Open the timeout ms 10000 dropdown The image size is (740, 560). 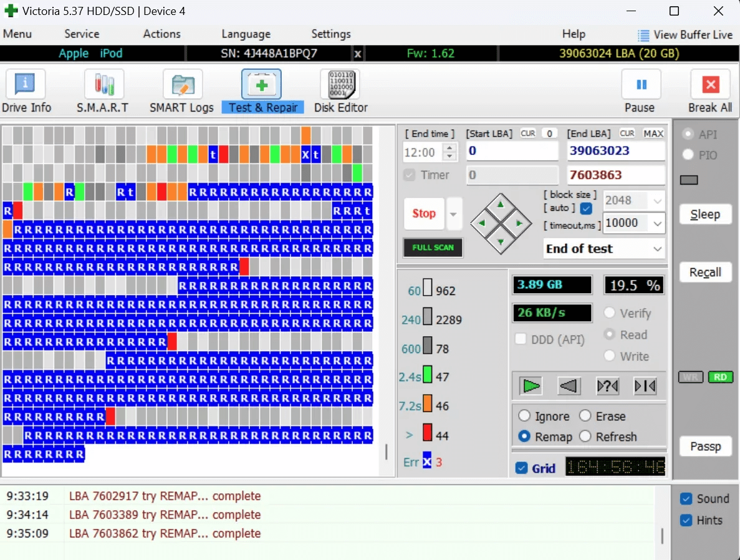click(x=657, y=223)
